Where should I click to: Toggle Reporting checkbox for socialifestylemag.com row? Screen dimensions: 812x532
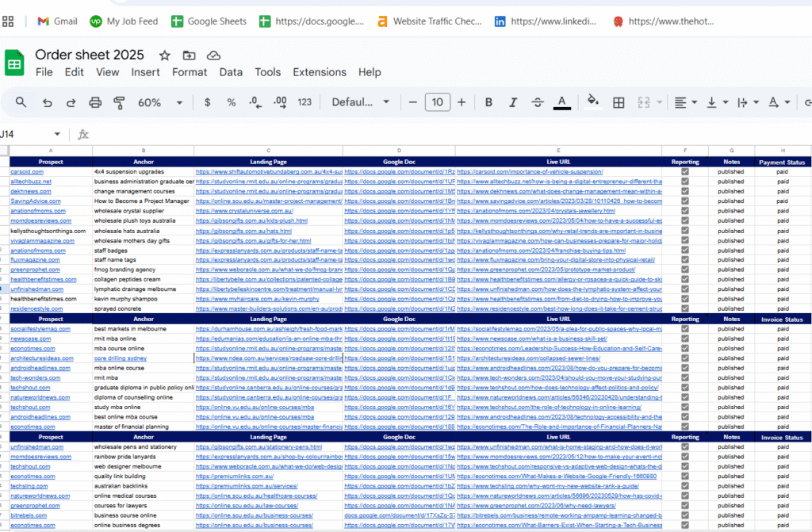click(x=685, y=329)
